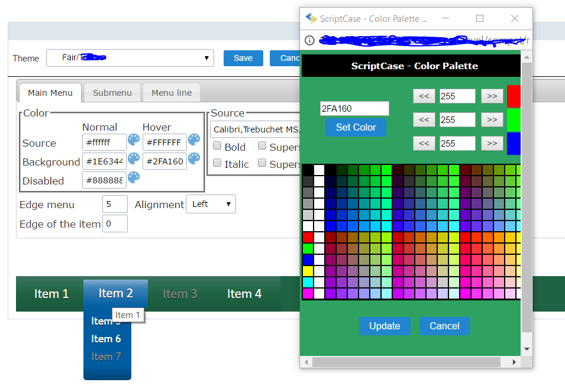Switch to the Main Menu tab
This screenshot has width=565, height=392.
click(50, 93)
